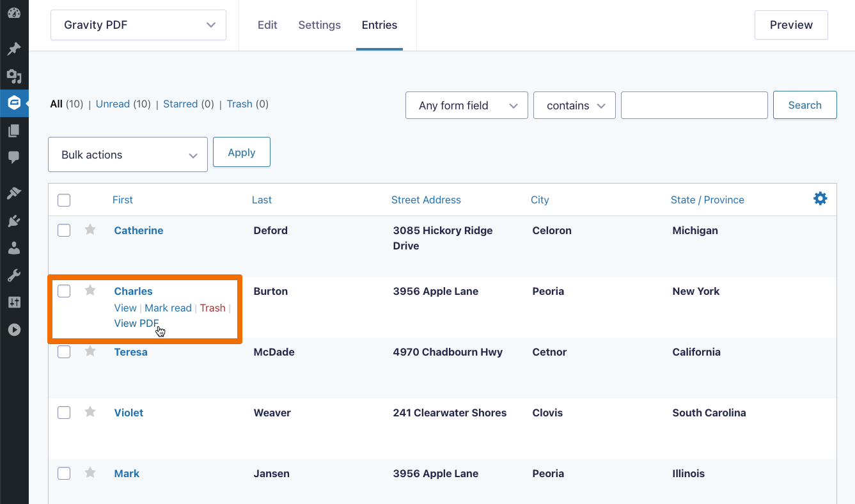855x504 pixels.
Task: Click View link under Charles
Action: 125,308
